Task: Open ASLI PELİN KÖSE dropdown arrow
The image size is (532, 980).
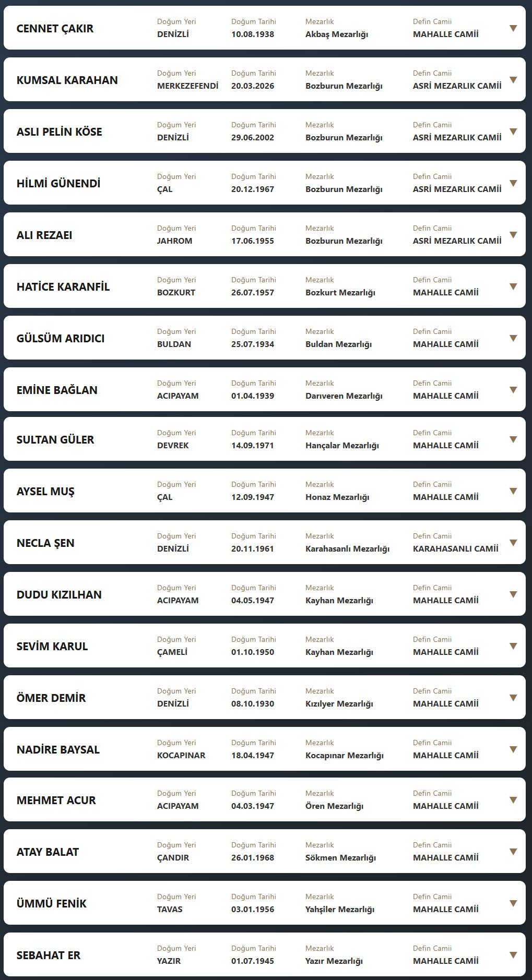Action: pos(513,132)
